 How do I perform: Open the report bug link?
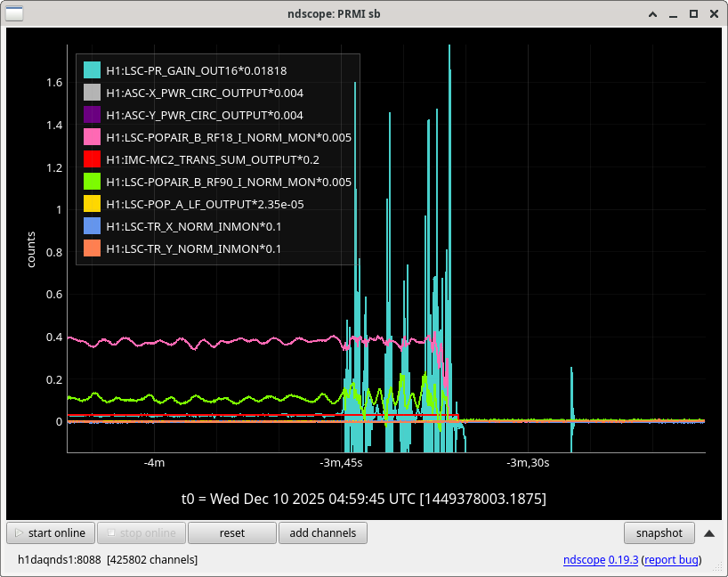click(x=671, y=560)
